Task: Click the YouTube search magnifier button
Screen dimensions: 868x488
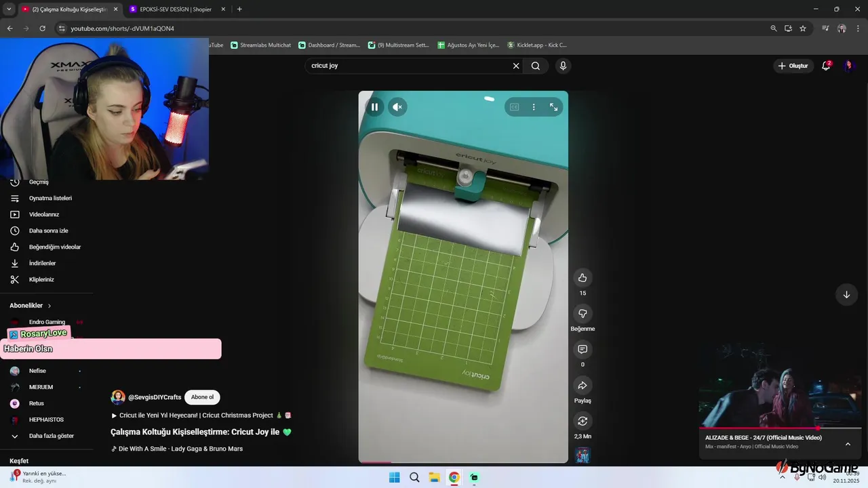Action: click(536, 66)
